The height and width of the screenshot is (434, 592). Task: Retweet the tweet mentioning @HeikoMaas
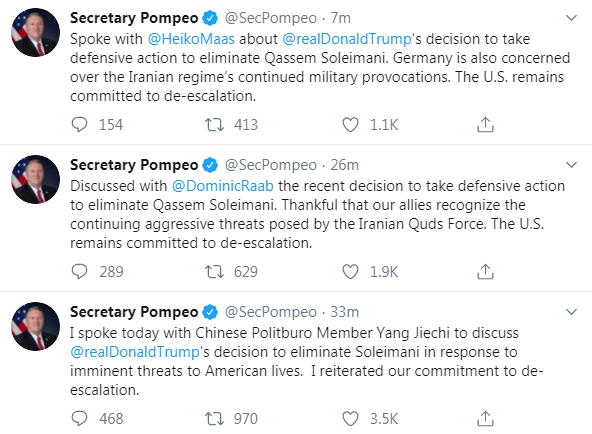coord(214,125)
